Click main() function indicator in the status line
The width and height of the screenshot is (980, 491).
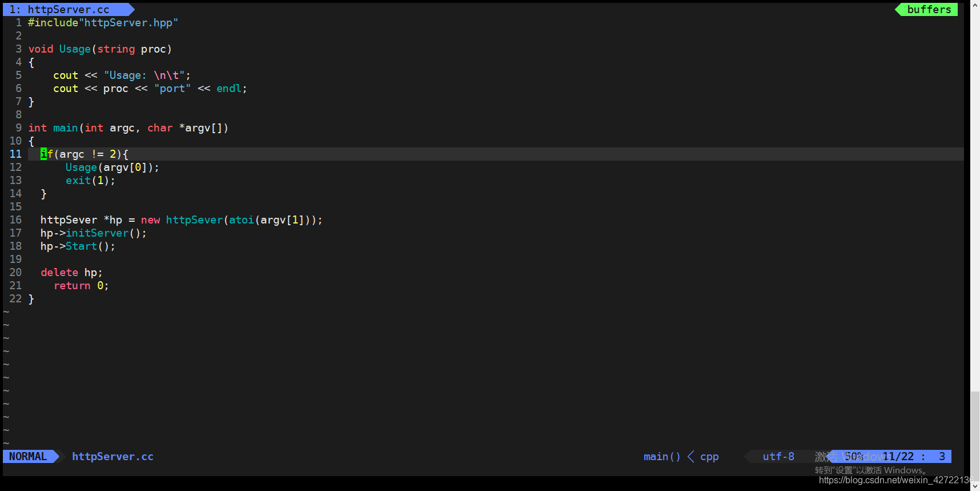pos(662,456)
